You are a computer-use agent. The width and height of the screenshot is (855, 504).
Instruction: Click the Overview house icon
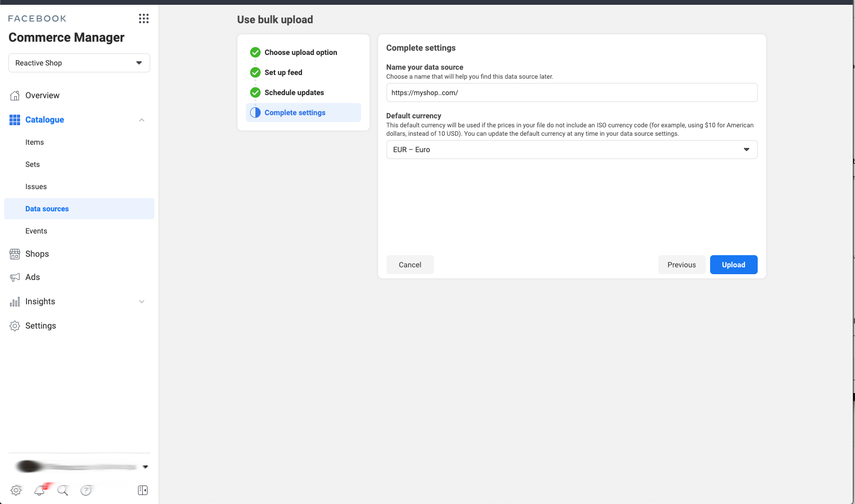15,96
